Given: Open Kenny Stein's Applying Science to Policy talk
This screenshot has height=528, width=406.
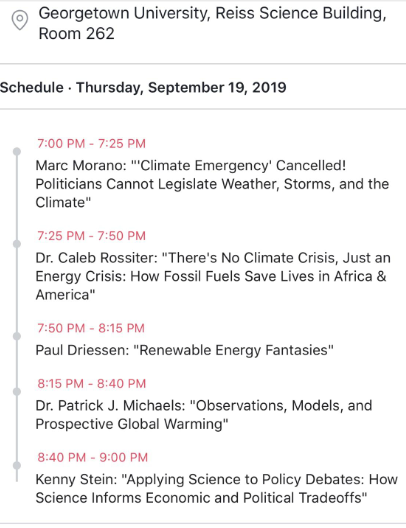Looking at the screenshot, I should tap(217, 489).
